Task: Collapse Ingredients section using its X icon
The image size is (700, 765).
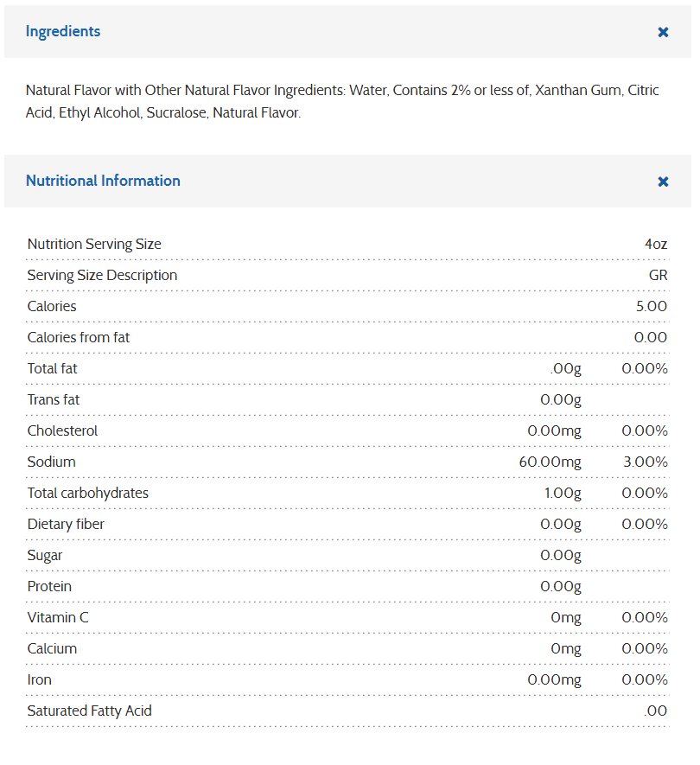Action: tap(663, 32)
